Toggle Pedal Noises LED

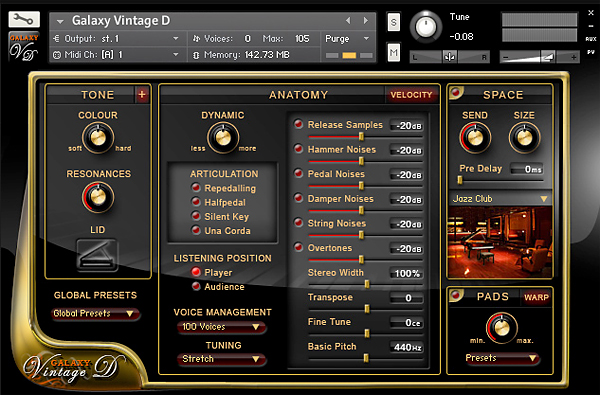pyautogui.click(x=298, y=173)
